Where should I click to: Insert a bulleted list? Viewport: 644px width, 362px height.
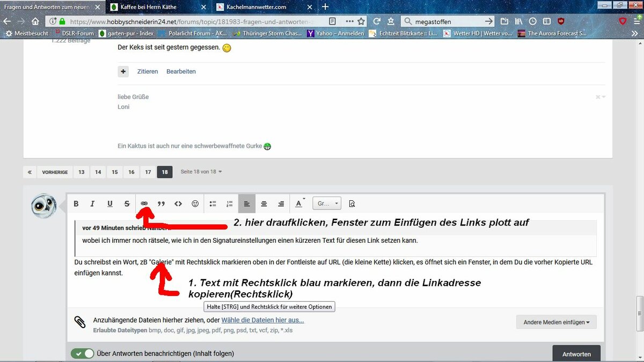tap(213, 204)
